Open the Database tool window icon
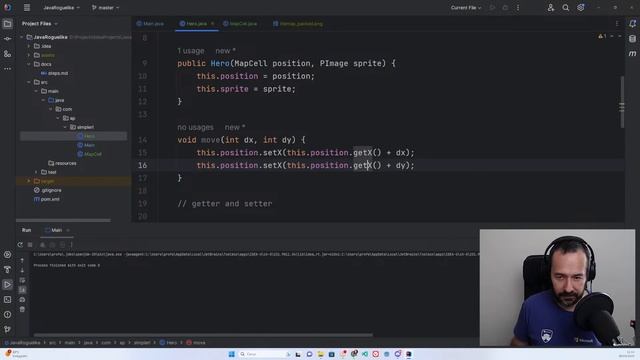The image size is (640, 360). point(632,39)
